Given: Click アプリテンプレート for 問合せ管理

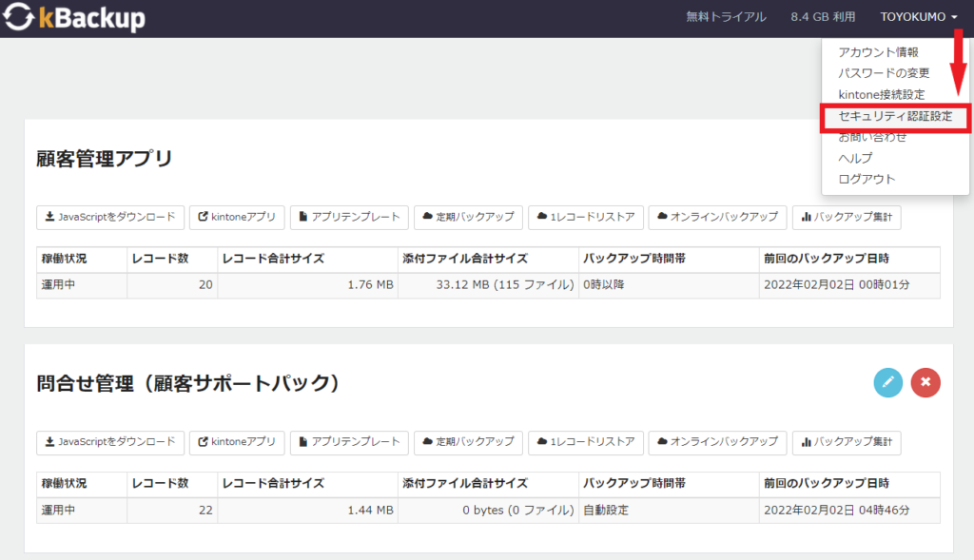Looking at the screenshot, I should coord(349,442).
